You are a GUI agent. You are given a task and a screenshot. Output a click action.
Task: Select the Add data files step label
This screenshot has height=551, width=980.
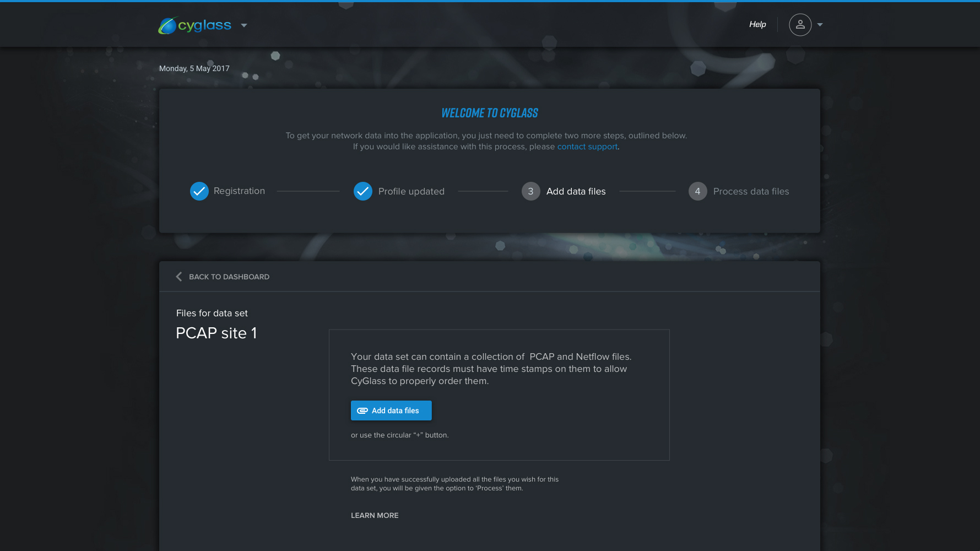tap(576, 191)
